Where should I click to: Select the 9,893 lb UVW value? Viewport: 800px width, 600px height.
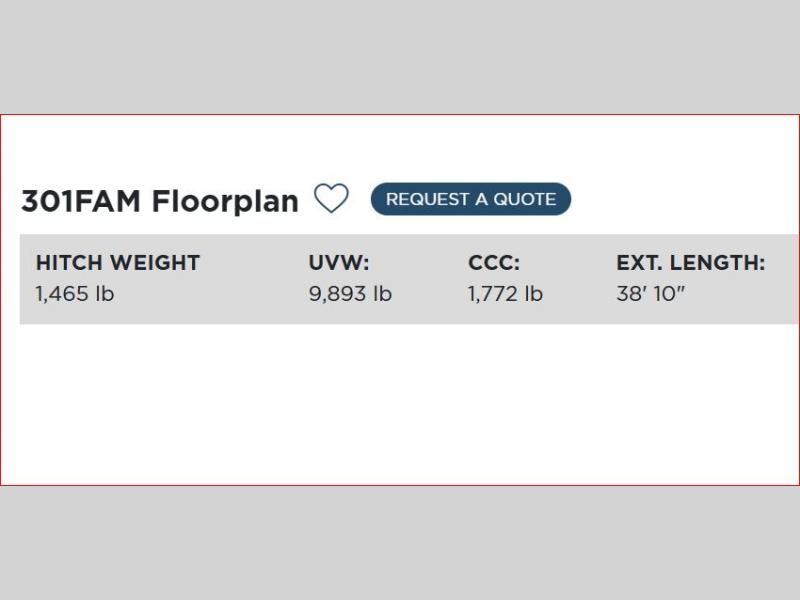tap(350, 294)
